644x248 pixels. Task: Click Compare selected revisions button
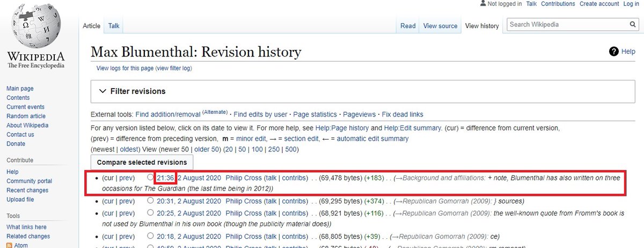tap(142, 162)
